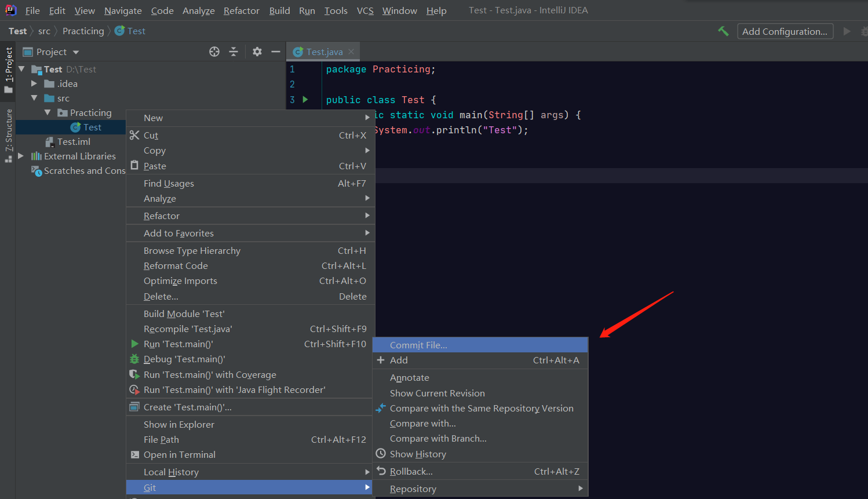Choose Run 'Test.main()' with Coverage
The height and width of the screenshot is (499, 868).
(x=250, y=374)
